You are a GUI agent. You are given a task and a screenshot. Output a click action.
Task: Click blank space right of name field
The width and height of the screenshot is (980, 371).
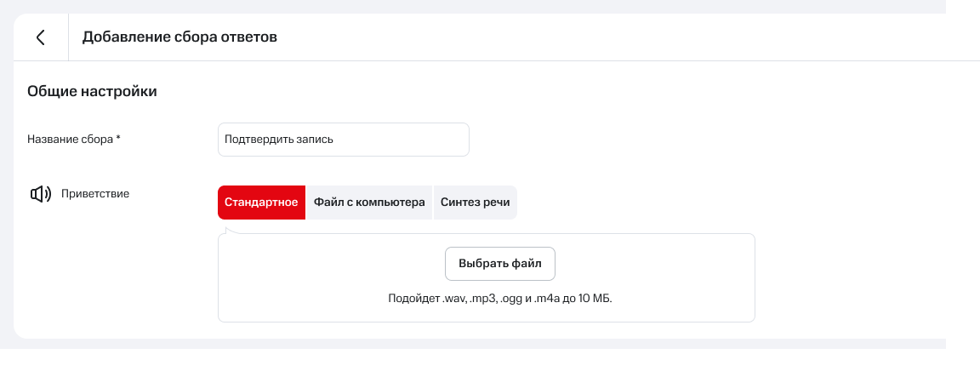(681, 140)
